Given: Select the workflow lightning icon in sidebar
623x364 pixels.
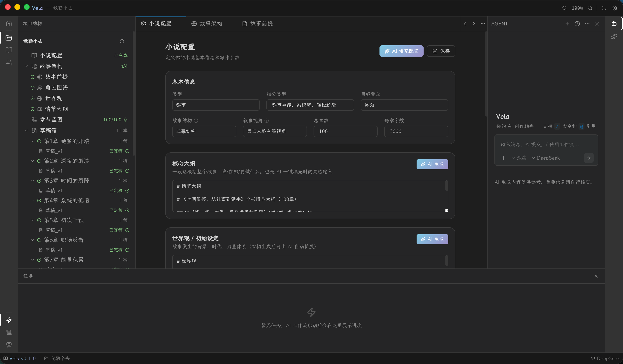Looking at the screenshot, I should click(x=9, y=320).
